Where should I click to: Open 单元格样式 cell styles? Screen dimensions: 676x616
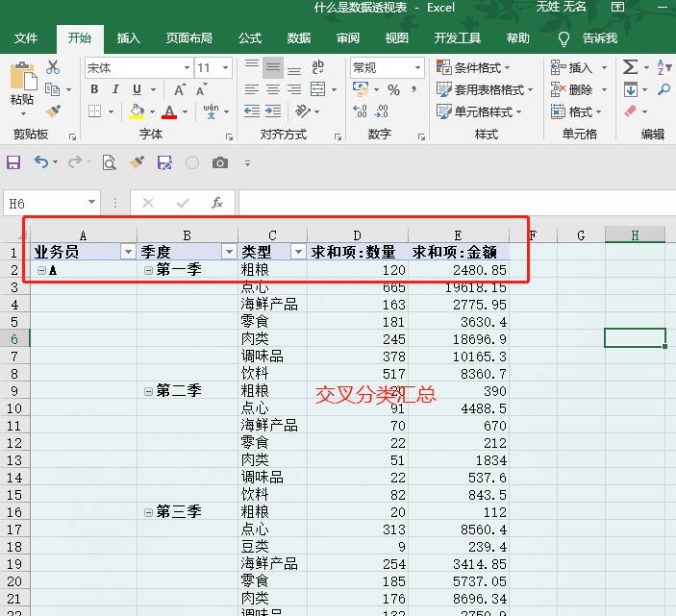pyautogui.click(x=479, y=112)
